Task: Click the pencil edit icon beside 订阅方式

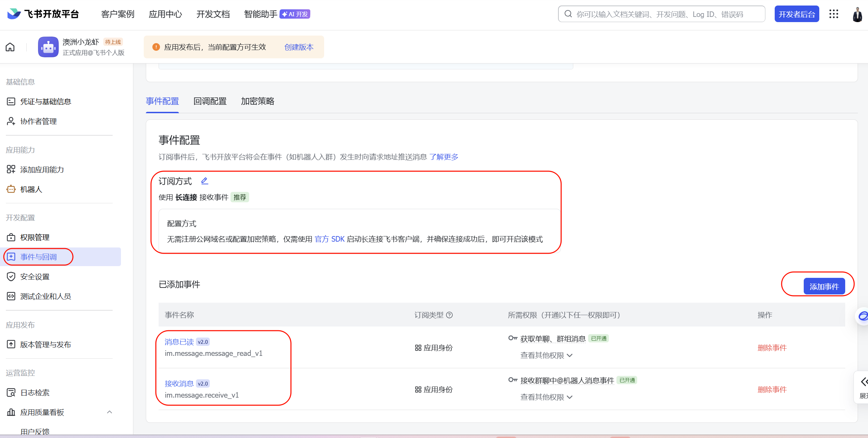Action: (205, 181)
